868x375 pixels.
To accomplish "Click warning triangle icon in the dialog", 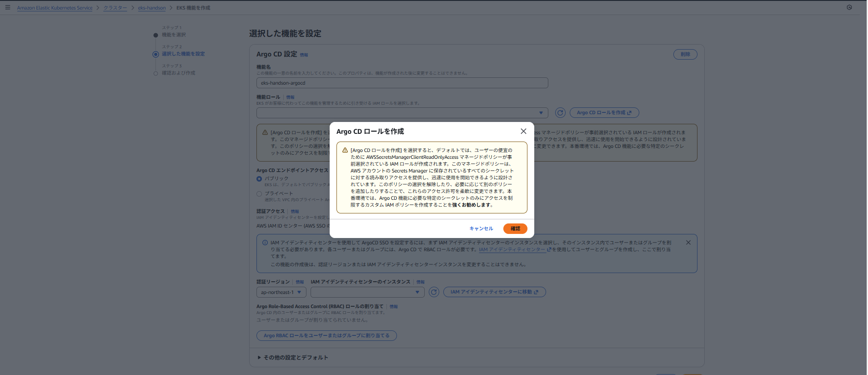I will click(x=345, y=150).
